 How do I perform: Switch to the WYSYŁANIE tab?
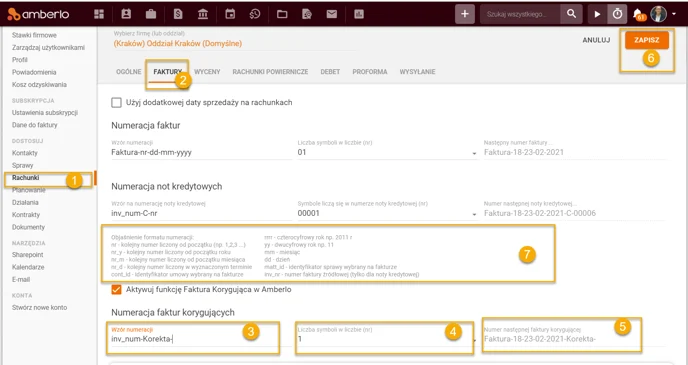[417, 72]
